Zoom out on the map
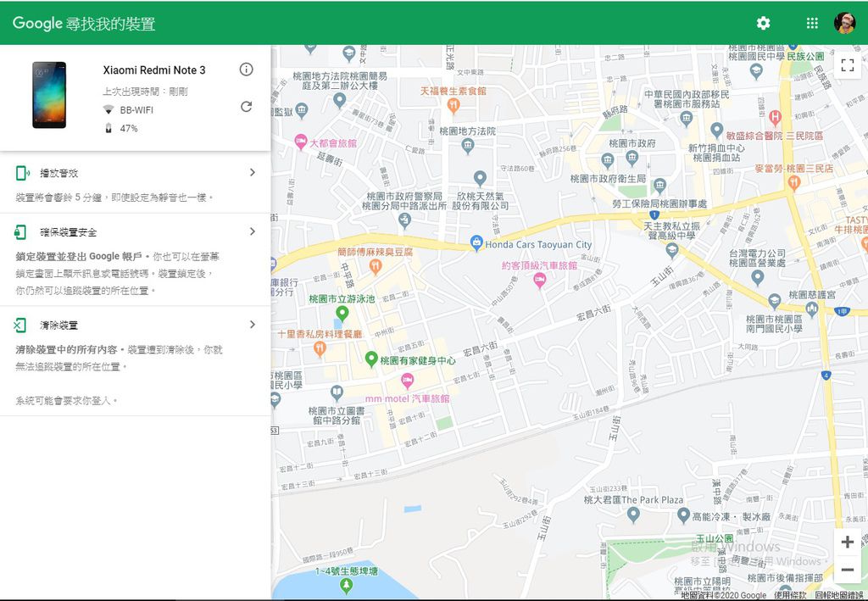The width and height of the screenshot is (868, 601). pyautogui.click(x=847, y=570)
